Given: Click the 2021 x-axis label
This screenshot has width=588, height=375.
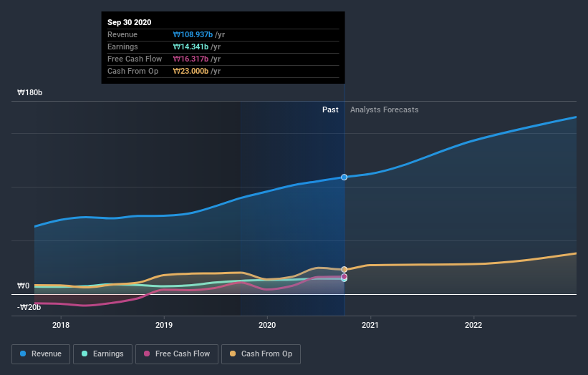Looking at the screenshot, I should tap(370, 325).
